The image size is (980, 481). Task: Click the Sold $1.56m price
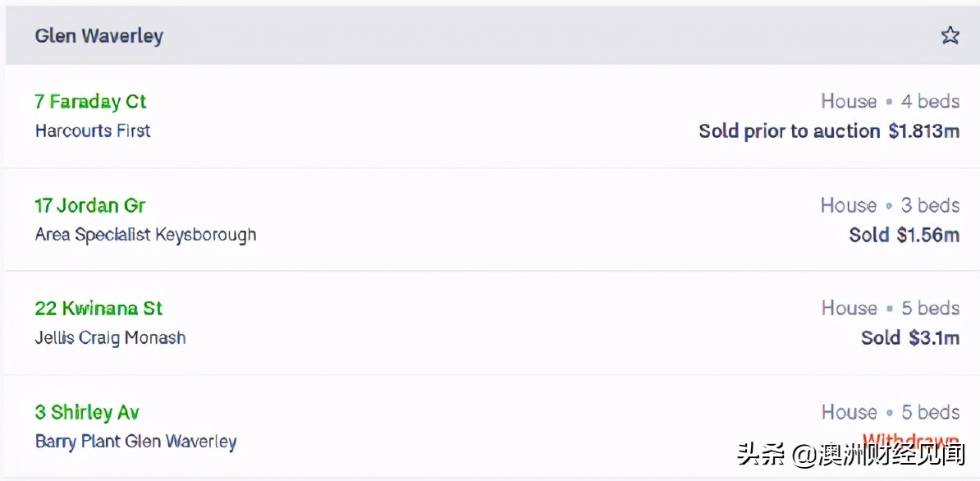point(904,236)
